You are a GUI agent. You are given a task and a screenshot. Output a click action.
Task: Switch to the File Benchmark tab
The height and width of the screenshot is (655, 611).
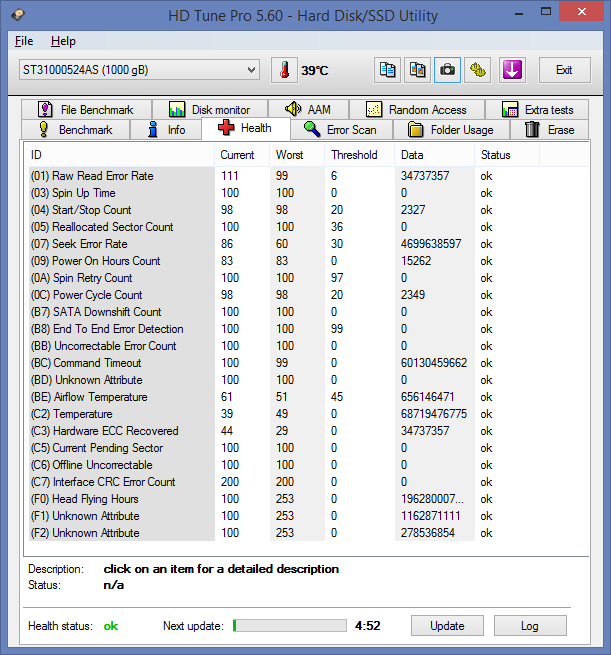(x=86, y=109)
